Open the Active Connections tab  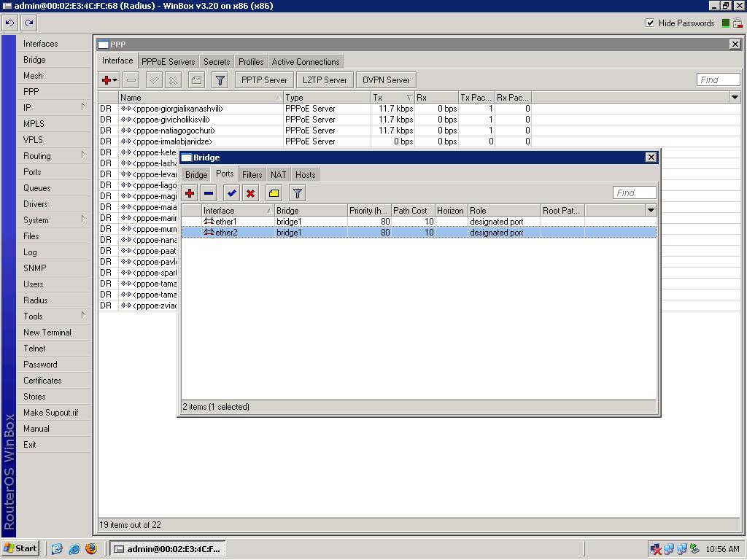(x=306, y=62)
